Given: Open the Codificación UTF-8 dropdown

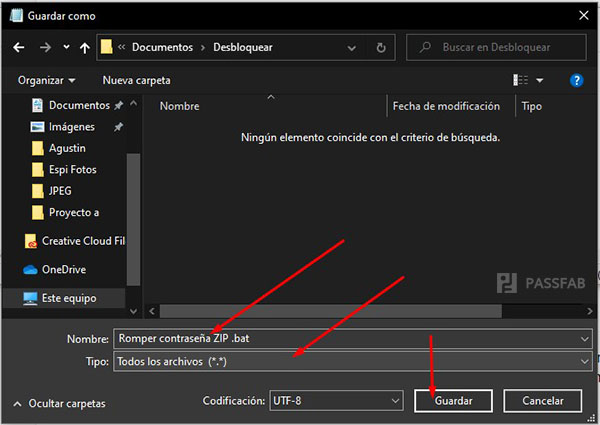Looking at the screenshot, I should point(336,401).
